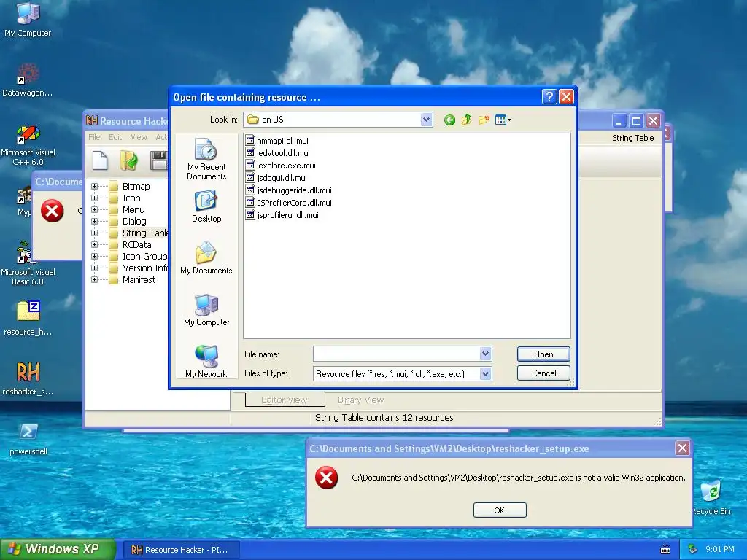Viewport: 747px width, 560px height.
Task: Go to the My Computer place in the dialog
Action: pyautogui.click(x=206, y=310)
